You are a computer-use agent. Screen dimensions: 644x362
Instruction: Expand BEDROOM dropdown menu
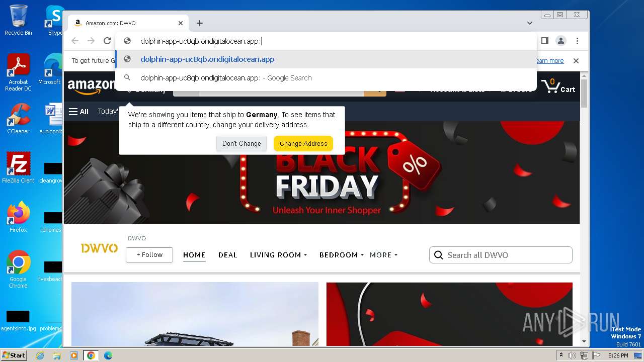342,255
